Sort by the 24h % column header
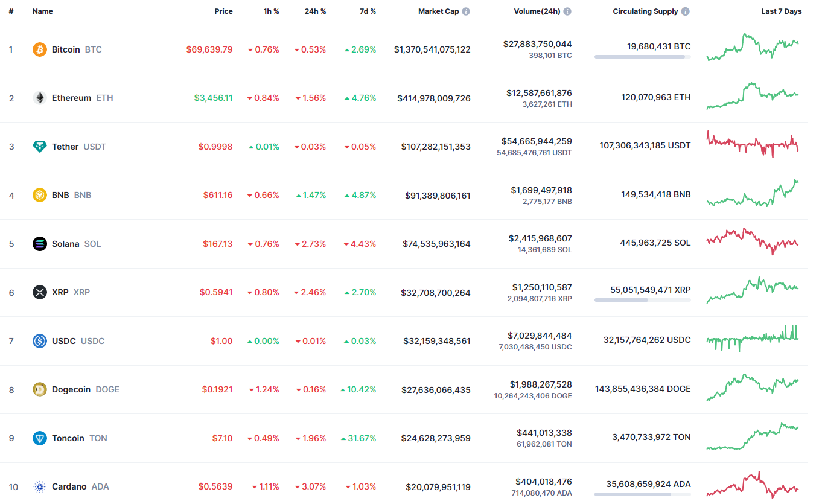The height and width of the screenshot is (504, 822). (x=315, y=11)
